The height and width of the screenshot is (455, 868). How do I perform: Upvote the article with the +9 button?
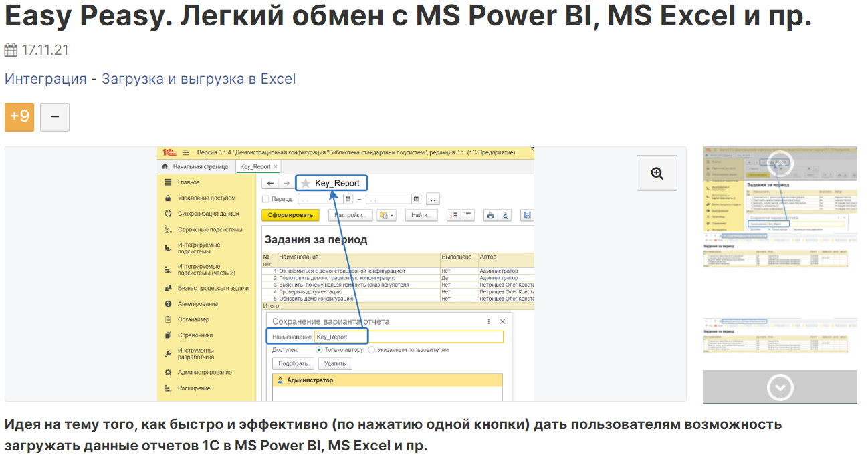[19, 117]
